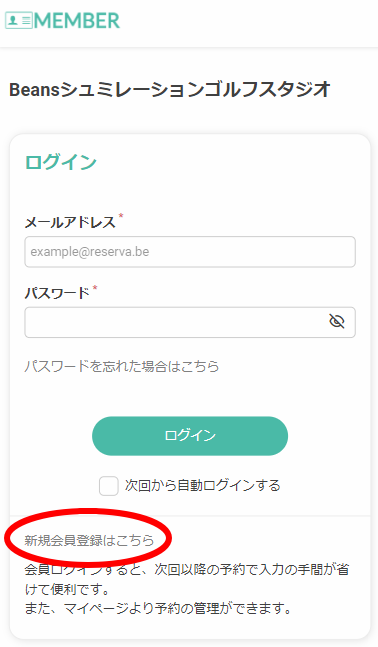Open the 新規会員登録はこちら link
The width and height of the screenshot is (378, 647).
(x=89, y=540)
